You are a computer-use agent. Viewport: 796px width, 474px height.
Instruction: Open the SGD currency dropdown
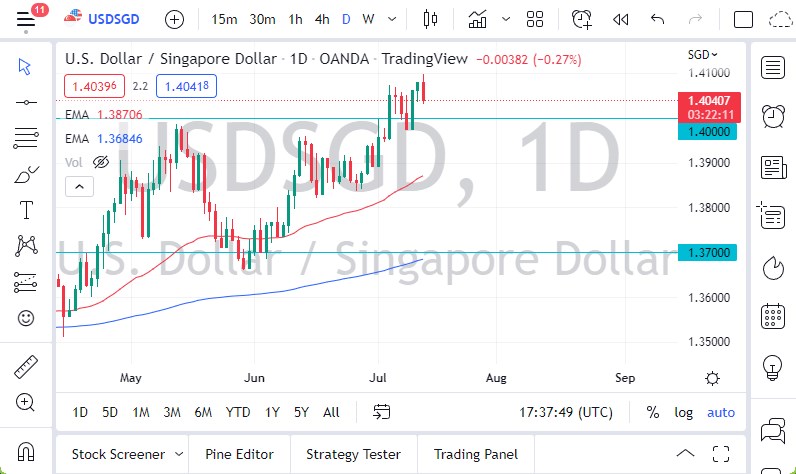(703, 55)
